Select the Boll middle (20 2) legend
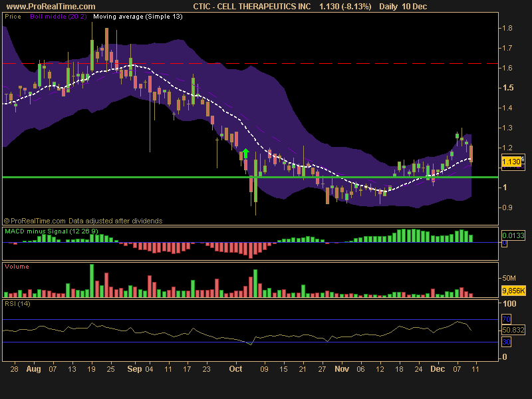Screen dimensions: 532x399 point(59,17)
